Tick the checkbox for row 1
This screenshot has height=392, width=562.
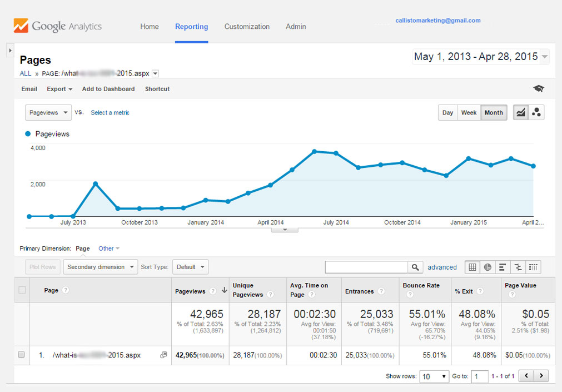(22, 355)
